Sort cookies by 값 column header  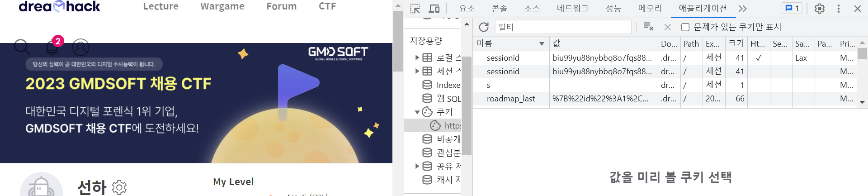click(x=604, y=43)
